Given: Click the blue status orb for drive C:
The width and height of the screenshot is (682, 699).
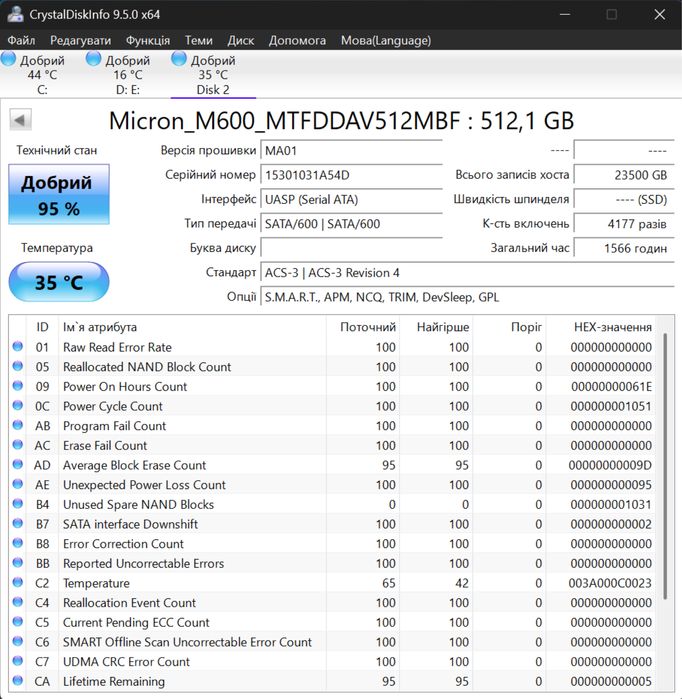Looking at the screenshot, I should click(x=8, y=59).
